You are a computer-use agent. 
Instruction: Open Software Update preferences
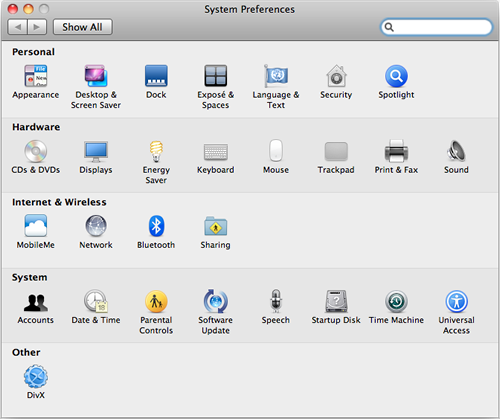pyautogui.click(x=216, y=301)
